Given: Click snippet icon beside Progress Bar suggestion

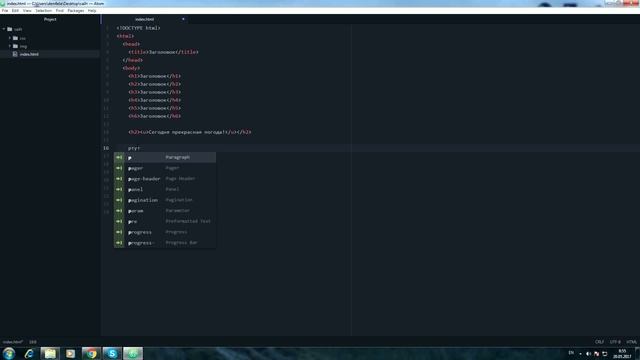Looking at the screenshot, I should [x=119, y=242].
